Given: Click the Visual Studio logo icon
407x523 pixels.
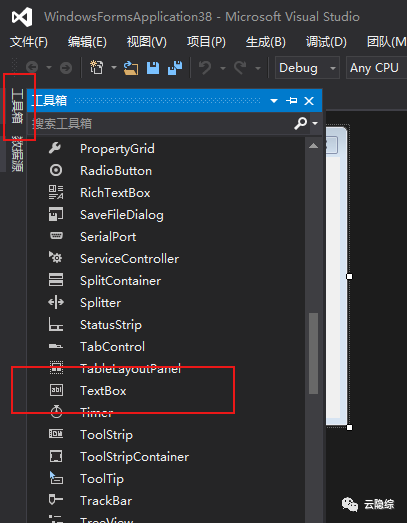Looking at the screenshot, I should pos(22,17).
